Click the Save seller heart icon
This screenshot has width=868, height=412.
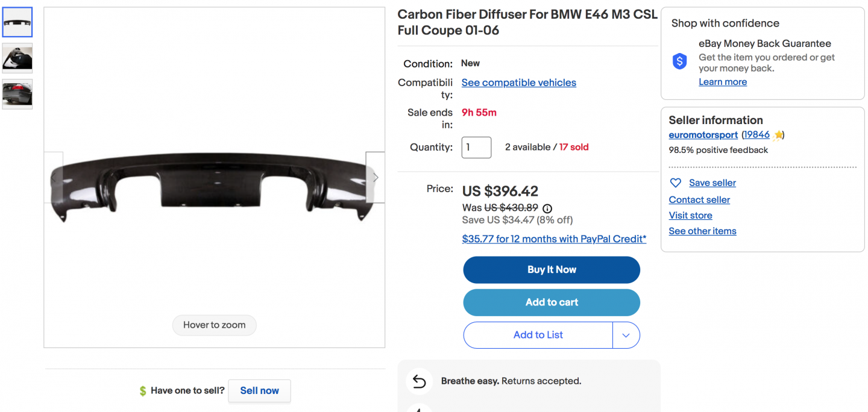(x=676, y=183)
